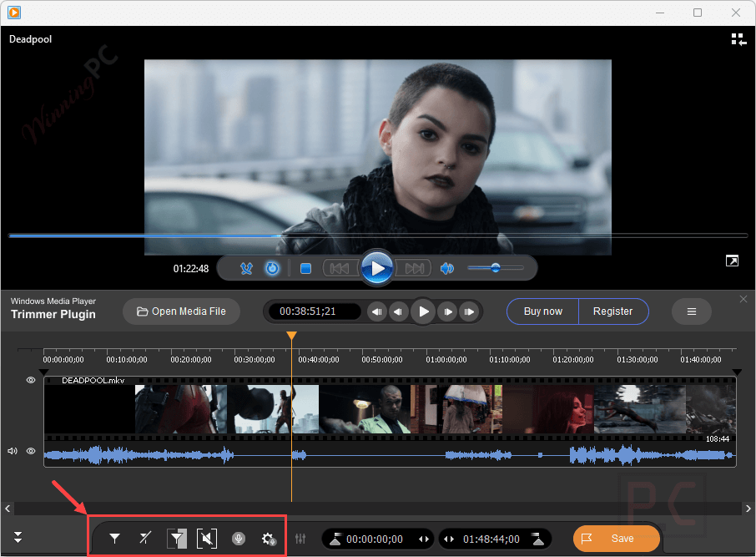The height and width of the screenshot is (557, 756).
Task: Click the 01:20:00;00 mark on the ruler
Action: (573, 360)
